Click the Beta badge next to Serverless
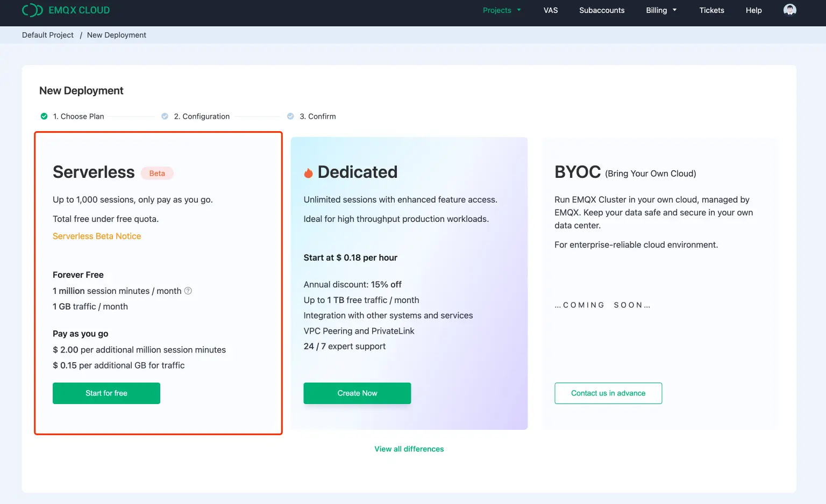Image resolution: width=826 pixels, height=504 pixels. [156, 173]
